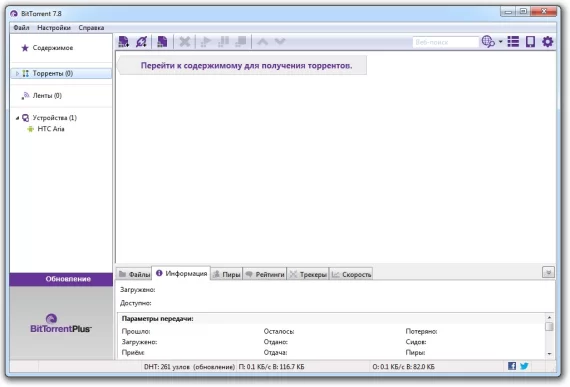The height and width of the screenshot is (387, 570).
Task: Click the star icon beside Содержимое
Action: tap(25, 48)
